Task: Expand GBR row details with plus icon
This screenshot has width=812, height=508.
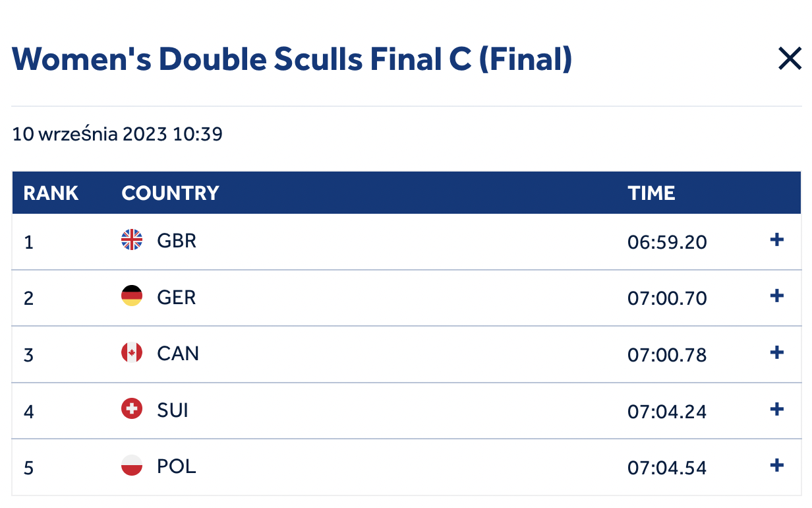Action: click(x=777, y=239)
